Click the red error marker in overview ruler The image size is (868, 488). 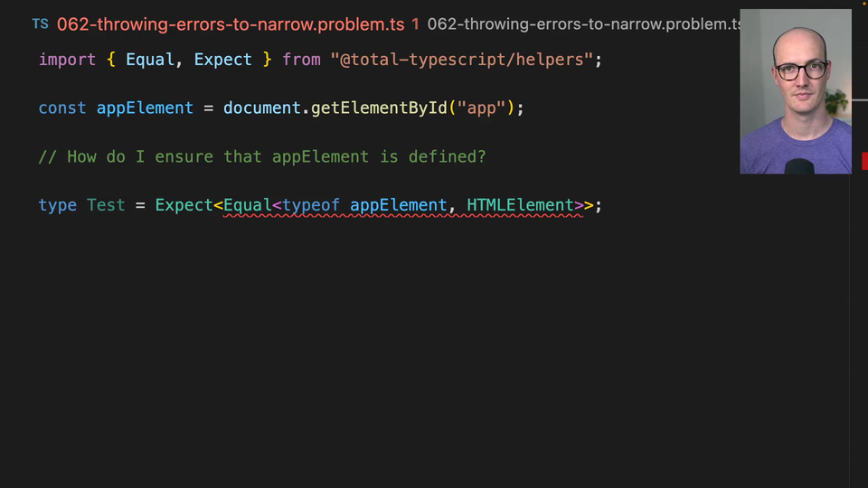pyautogui.click(x=864, y=160)
